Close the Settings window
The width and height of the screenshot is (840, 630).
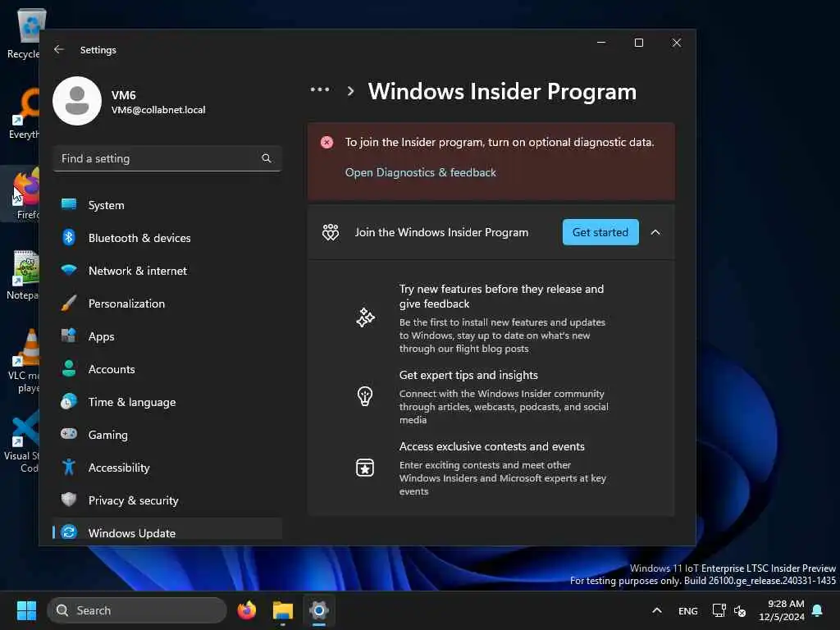click(677, 43)
